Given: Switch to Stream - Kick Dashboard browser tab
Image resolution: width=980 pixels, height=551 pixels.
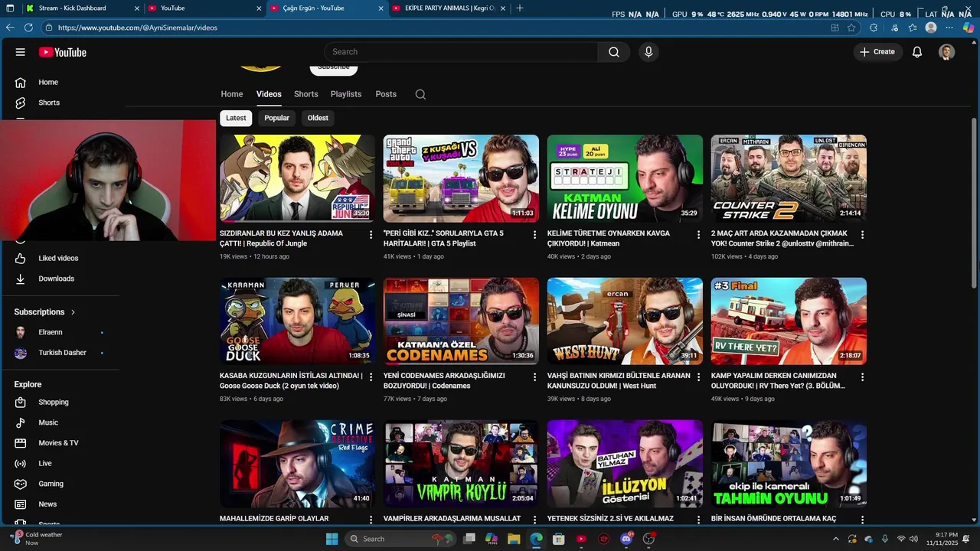Looking at the screenshot, I should click(x=82, y=8).
